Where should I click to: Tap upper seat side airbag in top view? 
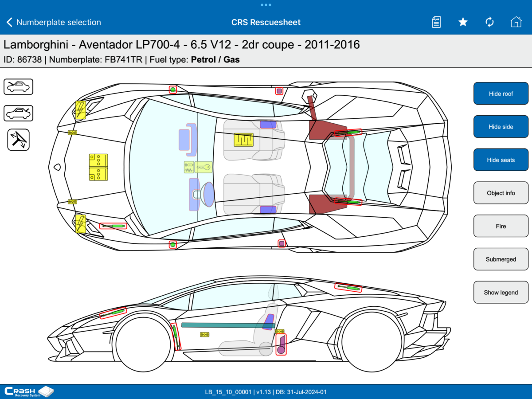[268, 125]
